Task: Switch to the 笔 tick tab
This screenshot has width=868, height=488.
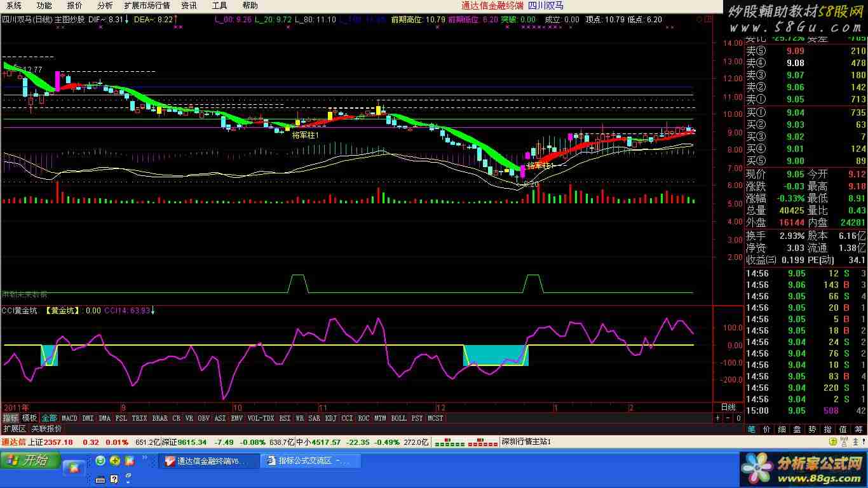Action: tap(751, 430)
